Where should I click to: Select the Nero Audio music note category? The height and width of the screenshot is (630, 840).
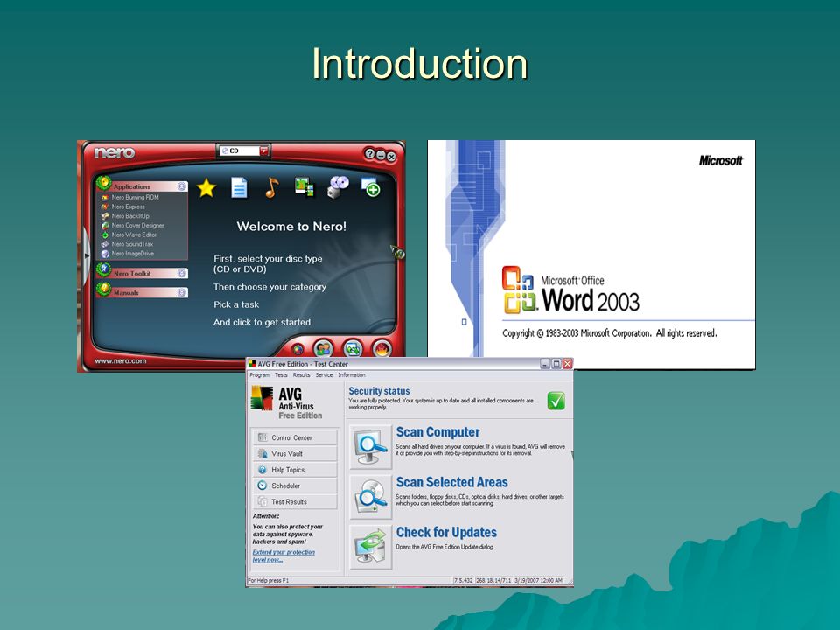pos(272,187)
